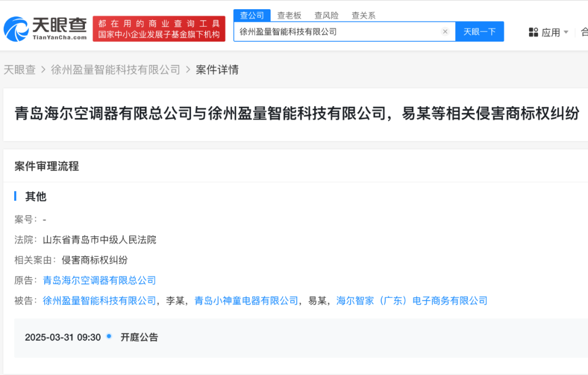Open defendant 青岛小神童电器有限公司 link
Screen dimensions: 588x375
[247, 300]
